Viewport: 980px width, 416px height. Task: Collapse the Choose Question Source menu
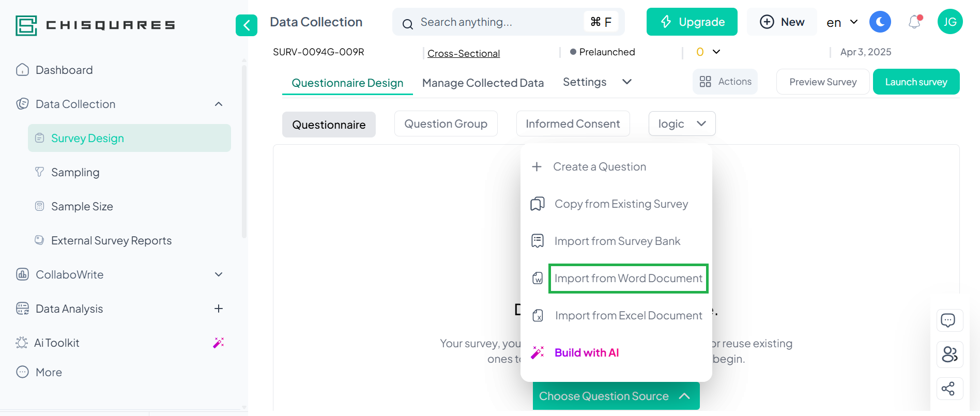click(616, 396)
